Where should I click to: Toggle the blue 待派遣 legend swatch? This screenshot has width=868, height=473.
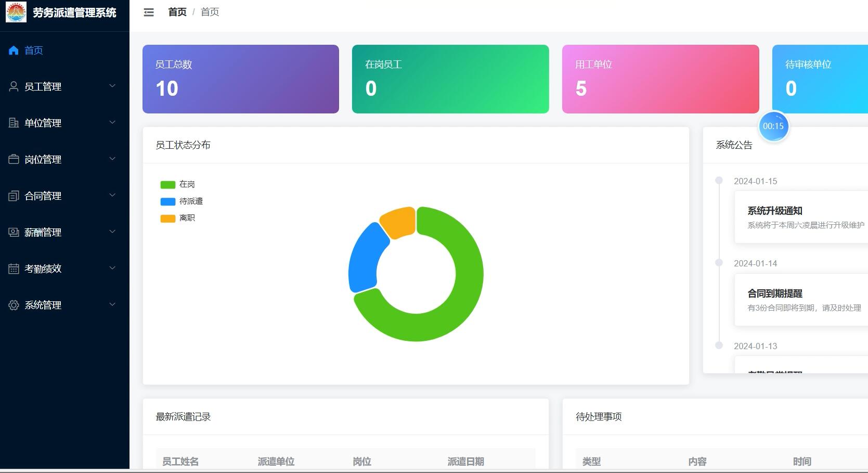pos(168,201)
